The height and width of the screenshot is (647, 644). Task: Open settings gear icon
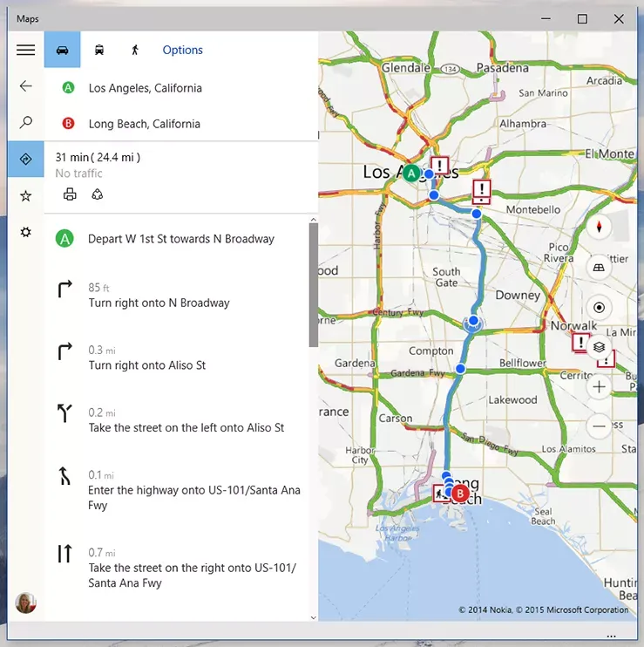coord(25,232)
